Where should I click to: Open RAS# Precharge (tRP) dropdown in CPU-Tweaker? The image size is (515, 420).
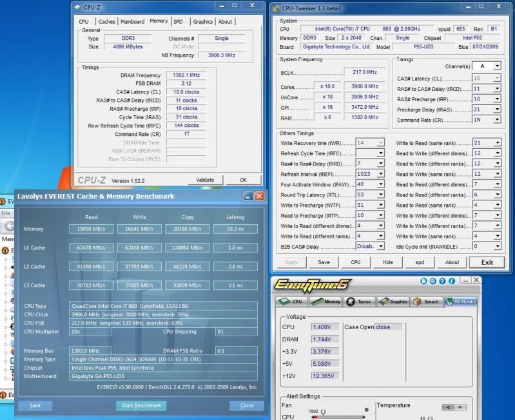[497, 99]
